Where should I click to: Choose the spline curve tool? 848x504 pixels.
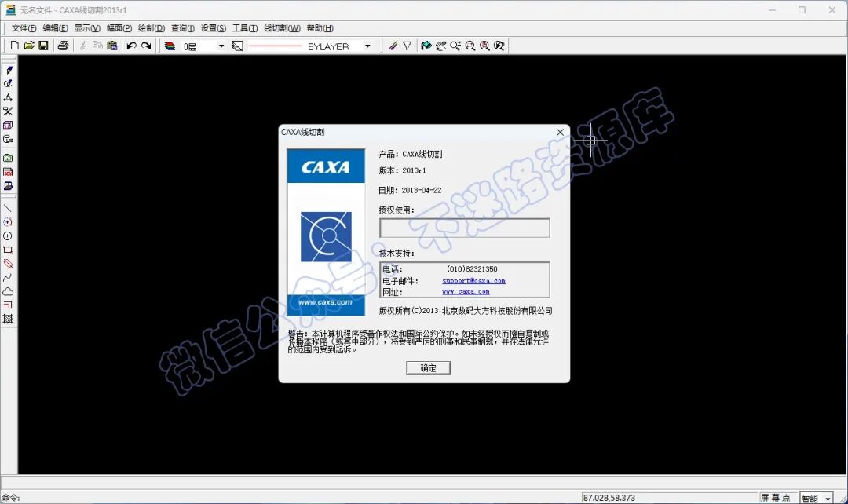point(8,278)
